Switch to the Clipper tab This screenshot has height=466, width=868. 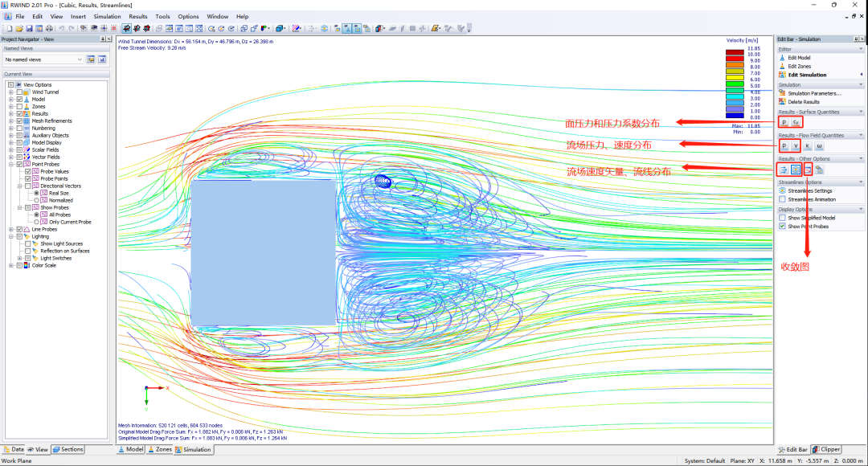(x=826, y=449)
